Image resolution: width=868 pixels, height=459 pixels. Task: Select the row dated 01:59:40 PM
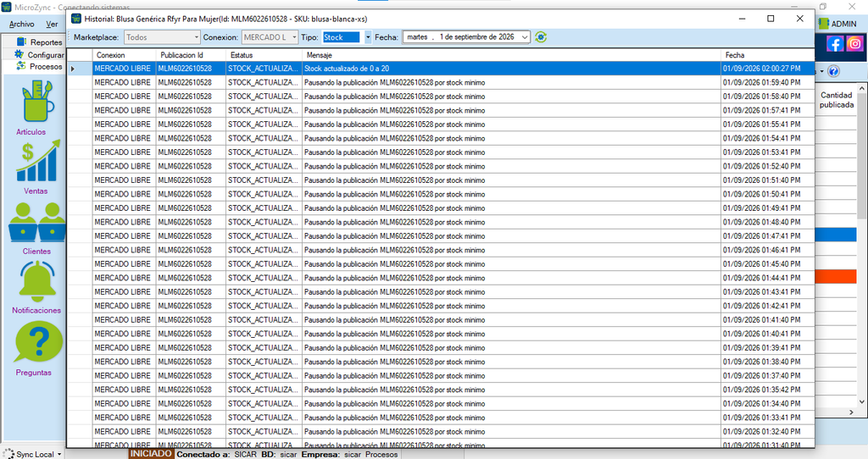coord(441,82)
